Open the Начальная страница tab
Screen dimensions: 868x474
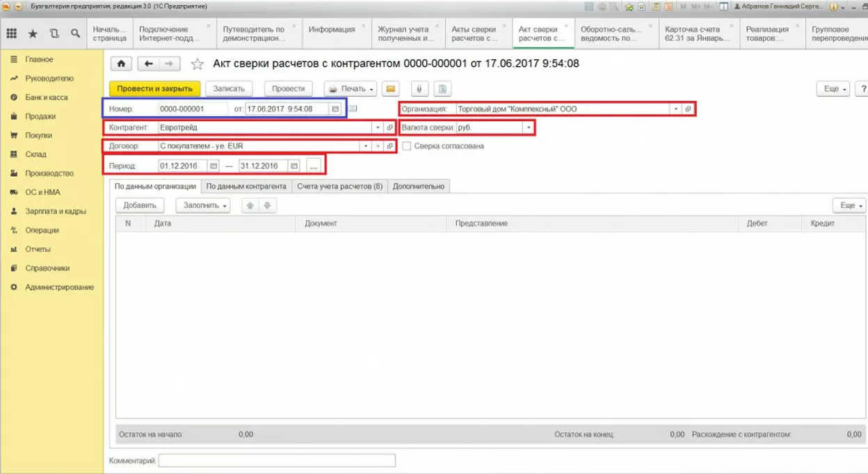[110, 33]
